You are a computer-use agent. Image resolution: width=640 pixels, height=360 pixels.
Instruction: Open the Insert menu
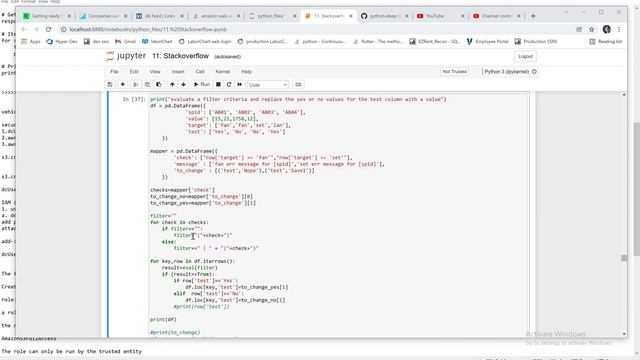coord(178,71)
